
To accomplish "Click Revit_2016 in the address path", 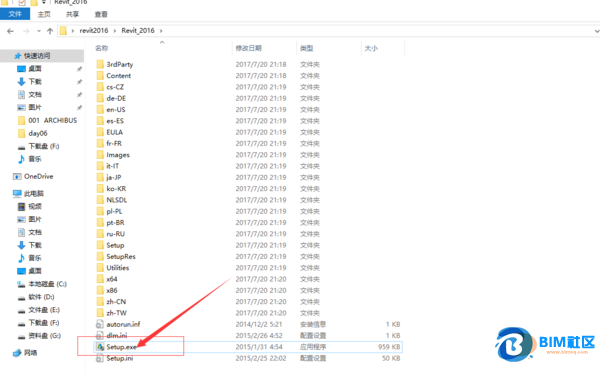I will point(138,31).
